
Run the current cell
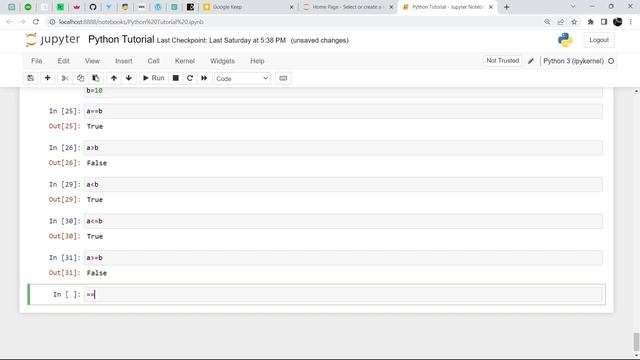pyautogui.click(x=153, y=78)
